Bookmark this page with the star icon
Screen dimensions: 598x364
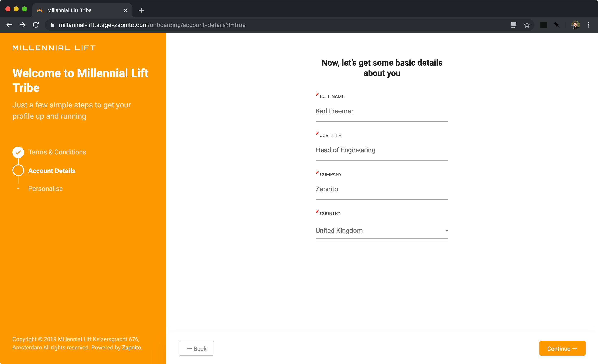coord(527,25)
